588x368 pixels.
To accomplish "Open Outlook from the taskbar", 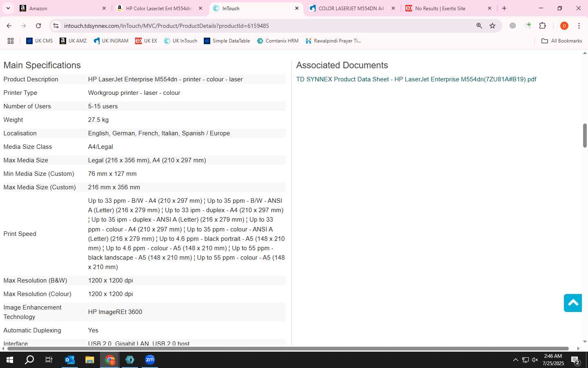I will 70,360.
